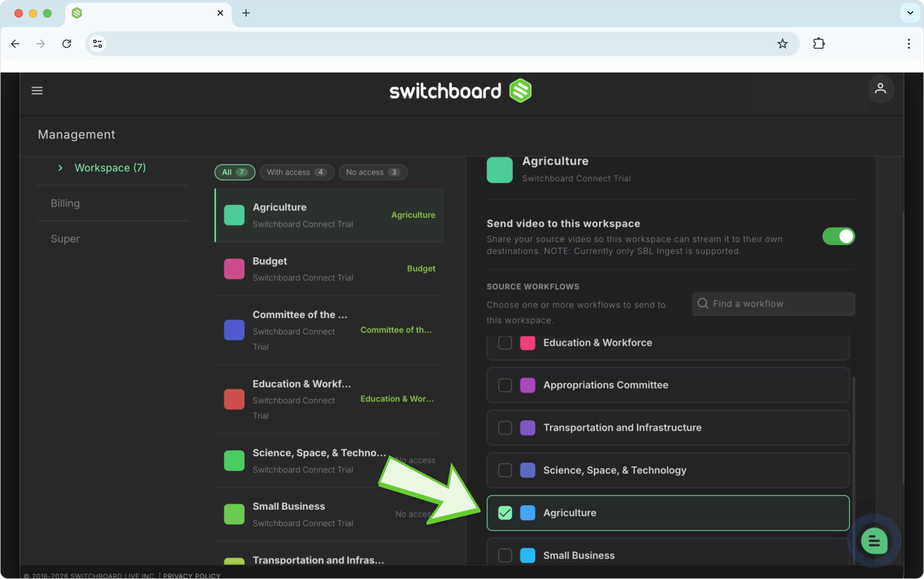
Task: Open the hamburger navigation menu
Action: (x=37, y=91)
